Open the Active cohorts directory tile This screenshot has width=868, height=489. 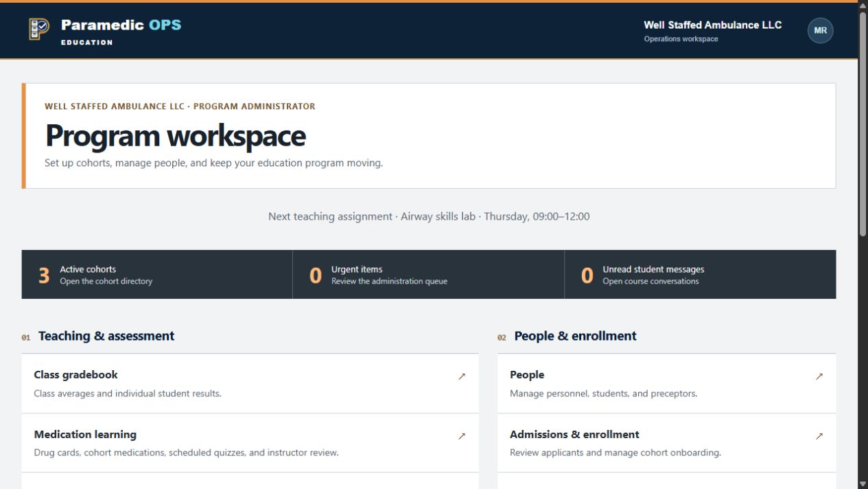157,275
